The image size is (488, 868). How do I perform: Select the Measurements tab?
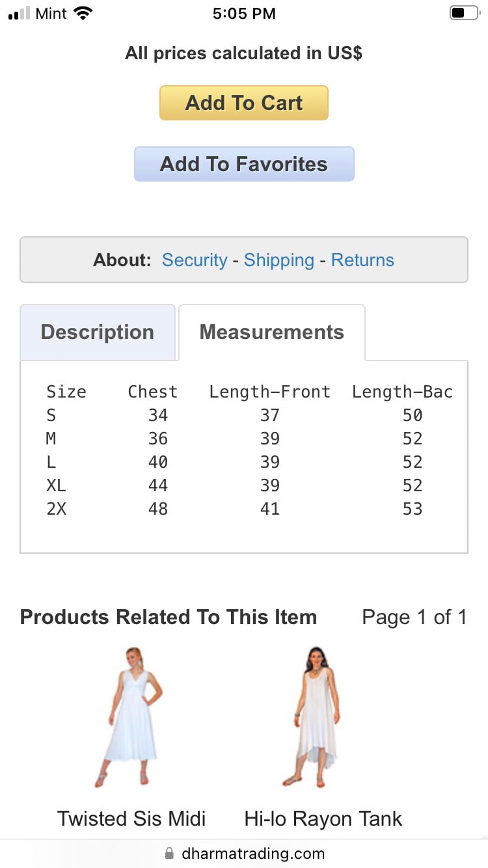(x=271, y=332)
